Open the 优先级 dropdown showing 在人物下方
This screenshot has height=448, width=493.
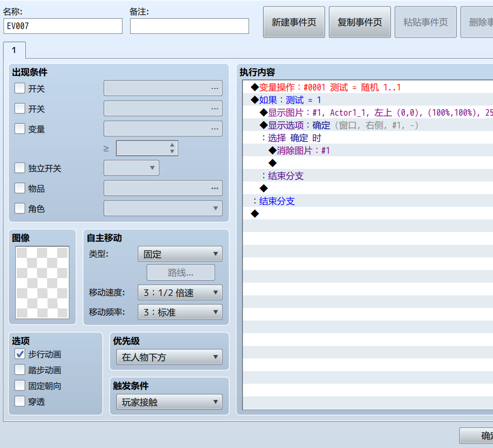(x=169, y=357)
